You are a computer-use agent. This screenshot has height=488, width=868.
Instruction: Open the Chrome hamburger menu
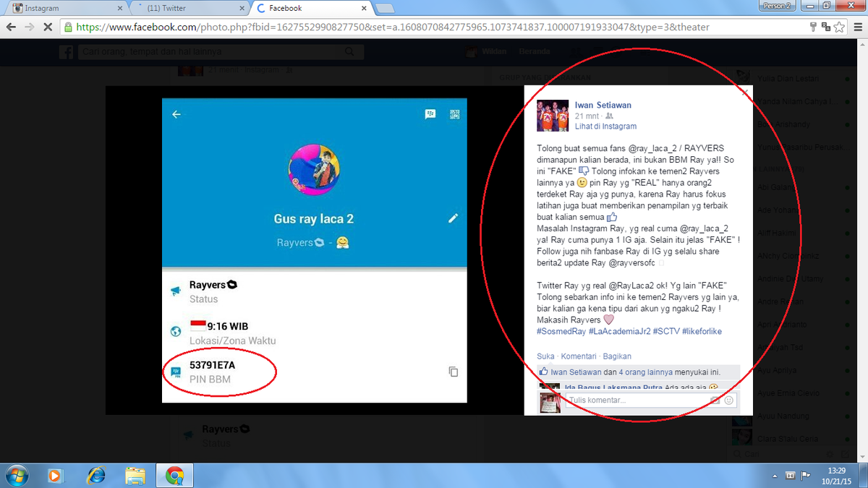856,27
